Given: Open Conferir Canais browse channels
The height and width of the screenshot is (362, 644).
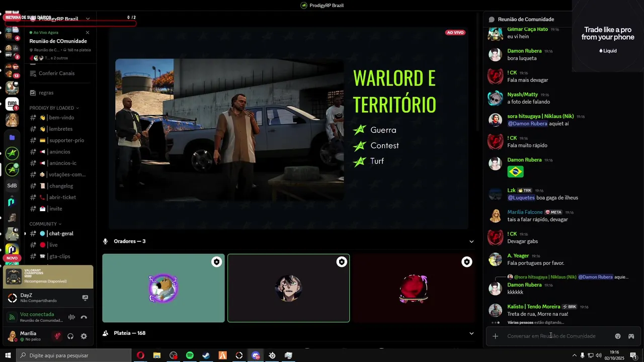Looking at the screenshot, I should pyautogui.click(x=60, y=73).
